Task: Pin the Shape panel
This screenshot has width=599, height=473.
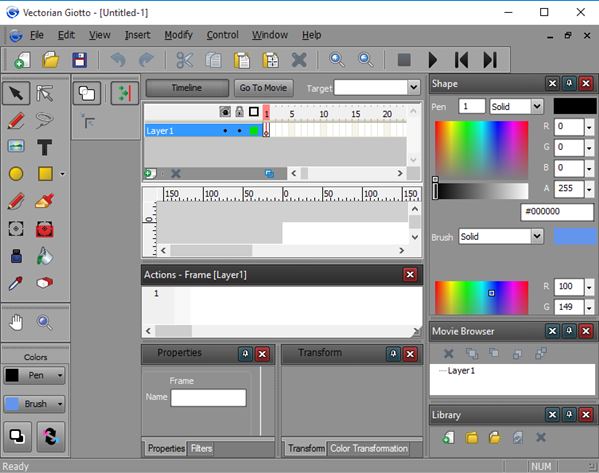Action: 569,83
